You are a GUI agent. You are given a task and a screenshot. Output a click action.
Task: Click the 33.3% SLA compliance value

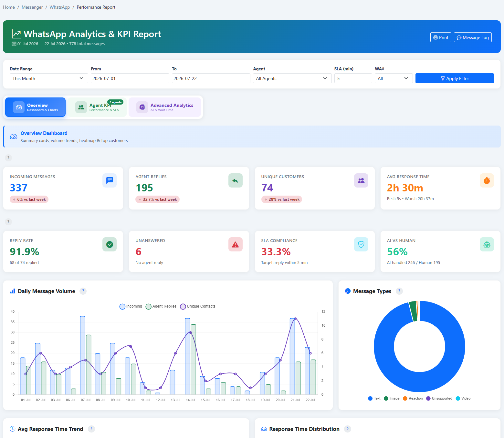(x=276, y=252)
